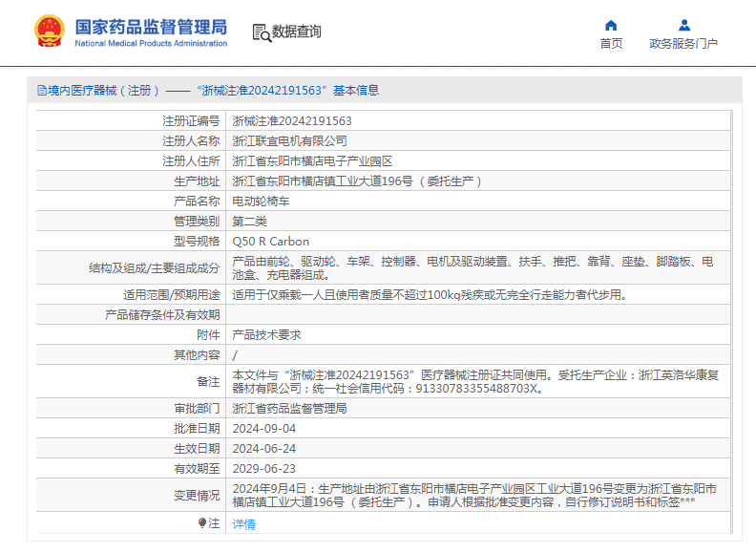The image size is (756, 553).
Task: Click the 注册人住所 row label
Action: [191, 161]
